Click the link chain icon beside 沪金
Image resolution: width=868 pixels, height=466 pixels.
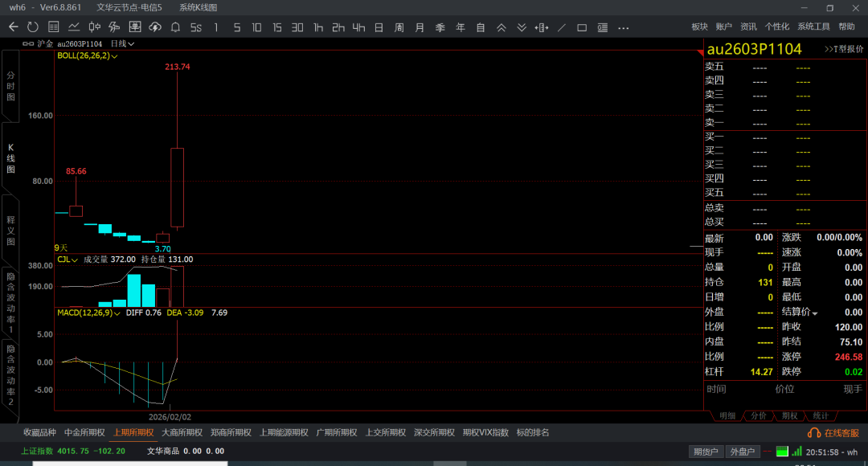(x=28, y=43)
